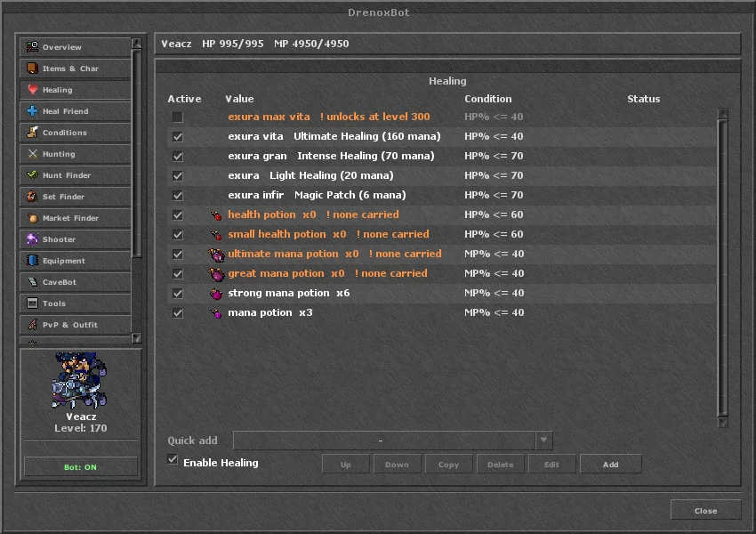Click the small health potion item icon
The image size is (756, 534).
(x=216, y=235)
